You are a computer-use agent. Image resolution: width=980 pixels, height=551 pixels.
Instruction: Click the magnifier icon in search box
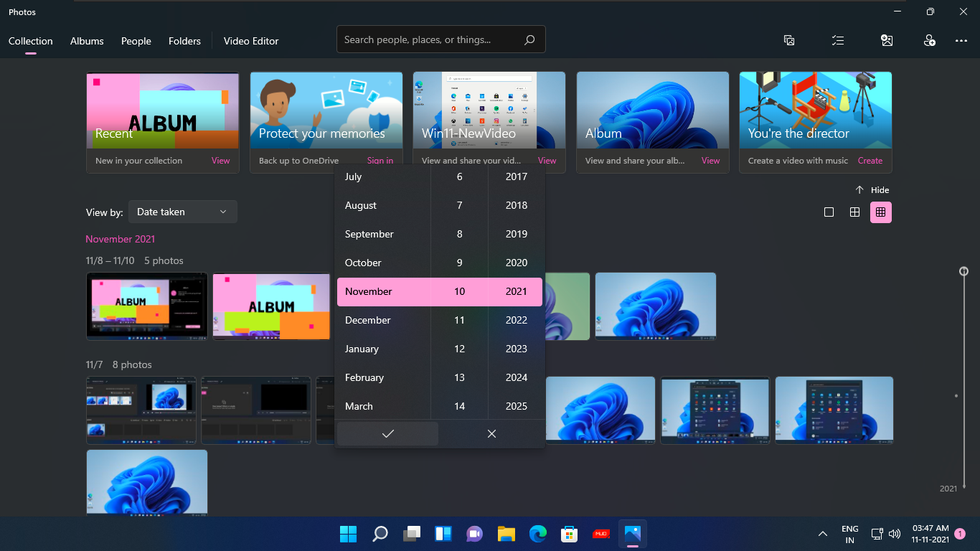[529, 40]
